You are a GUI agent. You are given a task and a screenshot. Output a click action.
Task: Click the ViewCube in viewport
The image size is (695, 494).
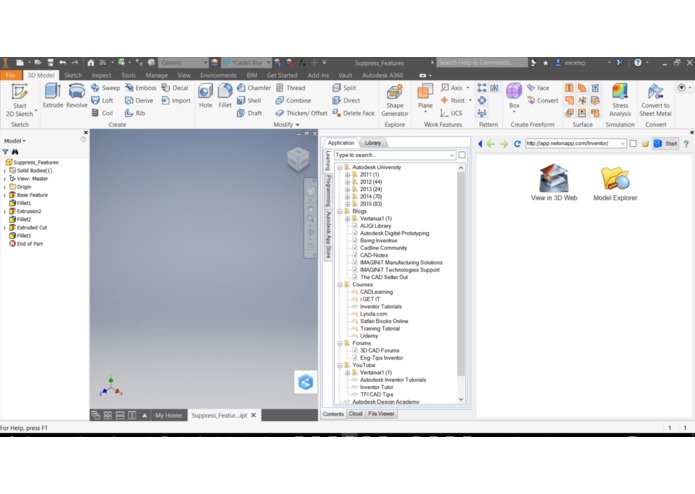click(x=298, y=158)
